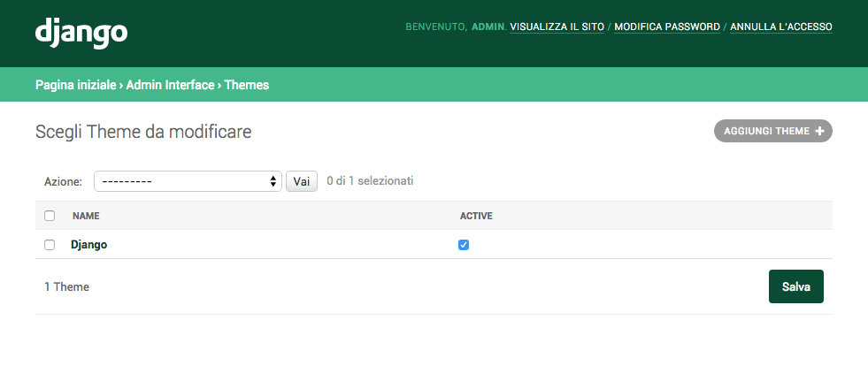This screenshot has height=389, width=868.
Task: Click the 'Scegli Theme da modificare' heading
Action: pos(143,132)
